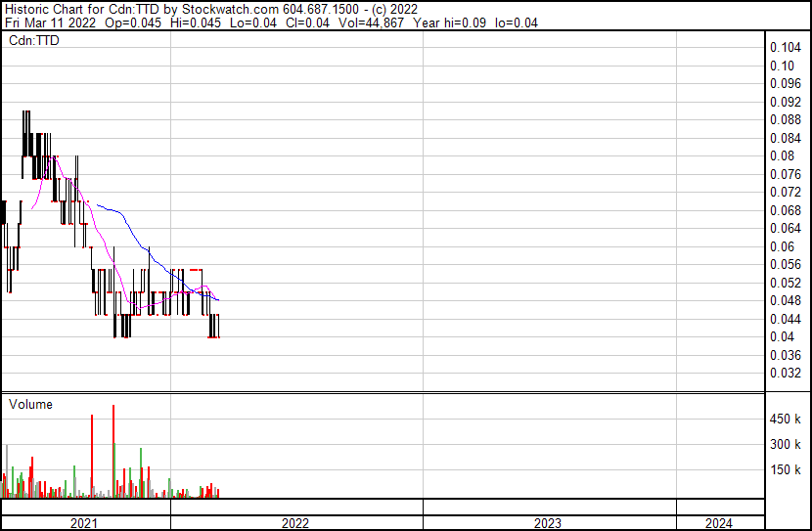Screen dimensions: 812x531
Task: Click the 0.104 price axis label
Action: [786, 48]
